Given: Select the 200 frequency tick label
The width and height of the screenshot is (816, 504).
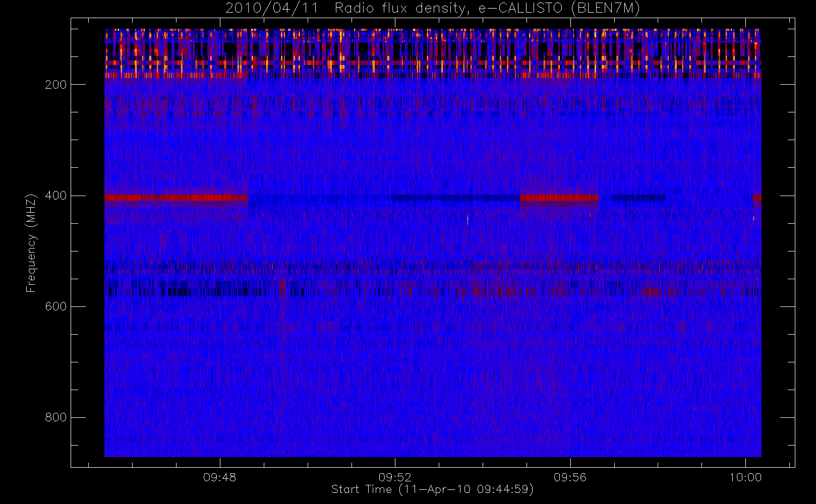Looking at the screenshot, I should coord(56,85).
